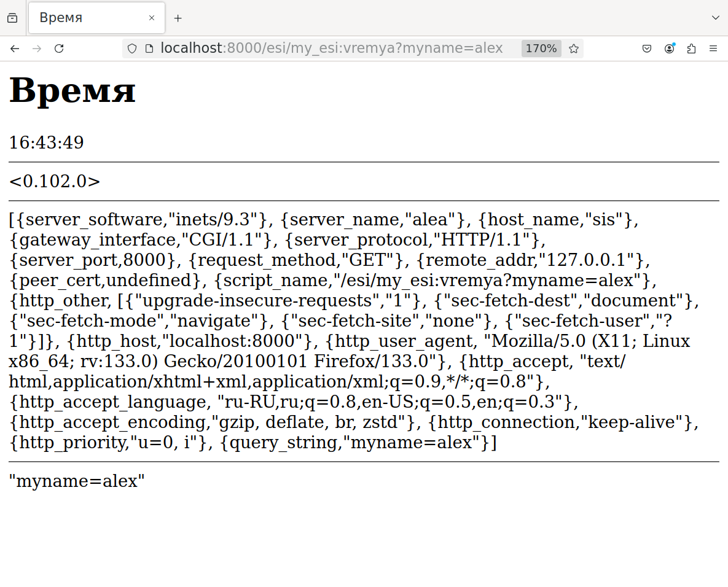Image resolution: width=728 pixels, height=587 pixels.
Task: Open a new tab
Action: (x=178, y=18)
